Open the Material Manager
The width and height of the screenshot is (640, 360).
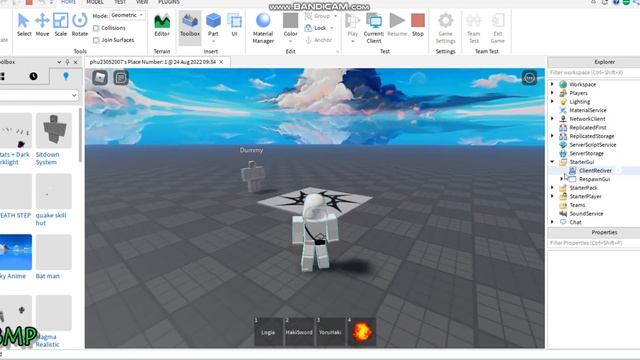pyautogui.click(x=263, y=28)
